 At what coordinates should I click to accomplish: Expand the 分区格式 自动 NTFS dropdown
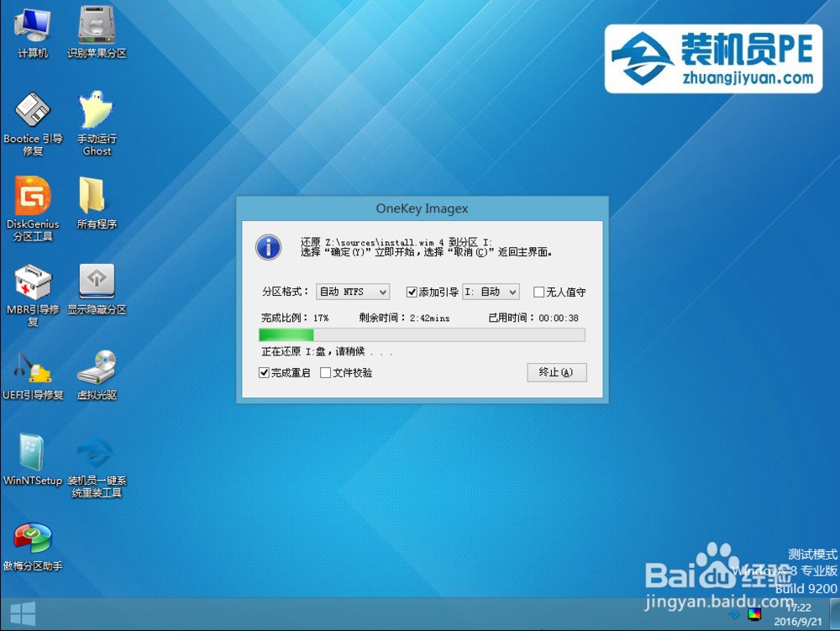click(353, 292)
